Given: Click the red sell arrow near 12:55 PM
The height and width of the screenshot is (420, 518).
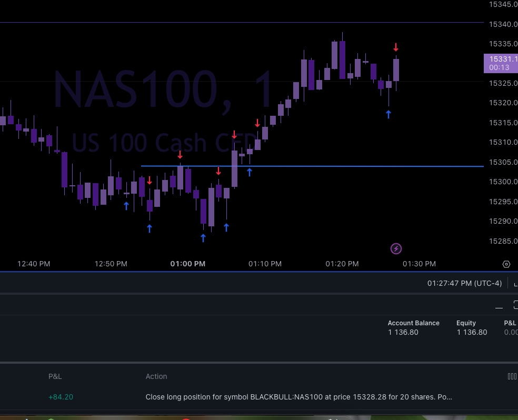Looking at the screenshot, I should click(150, 181).
